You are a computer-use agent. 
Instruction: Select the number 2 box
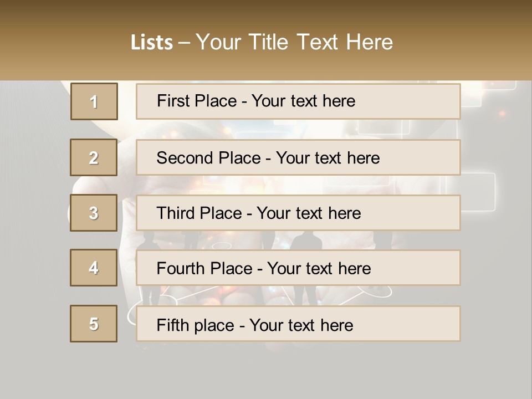coord(94,157)
